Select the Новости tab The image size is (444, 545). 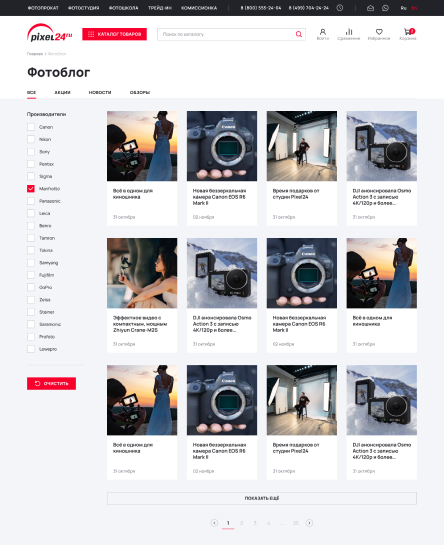point(100,92)
